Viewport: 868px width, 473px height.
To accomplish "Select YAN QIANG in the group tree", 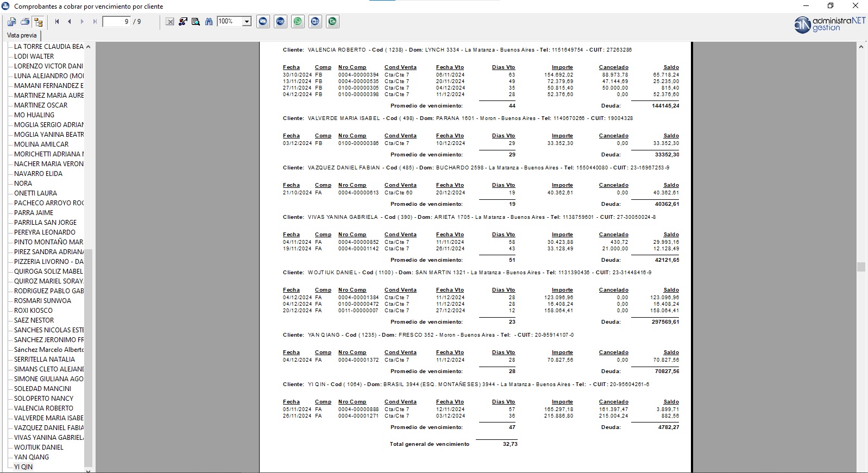I will (x=32, y=457).
